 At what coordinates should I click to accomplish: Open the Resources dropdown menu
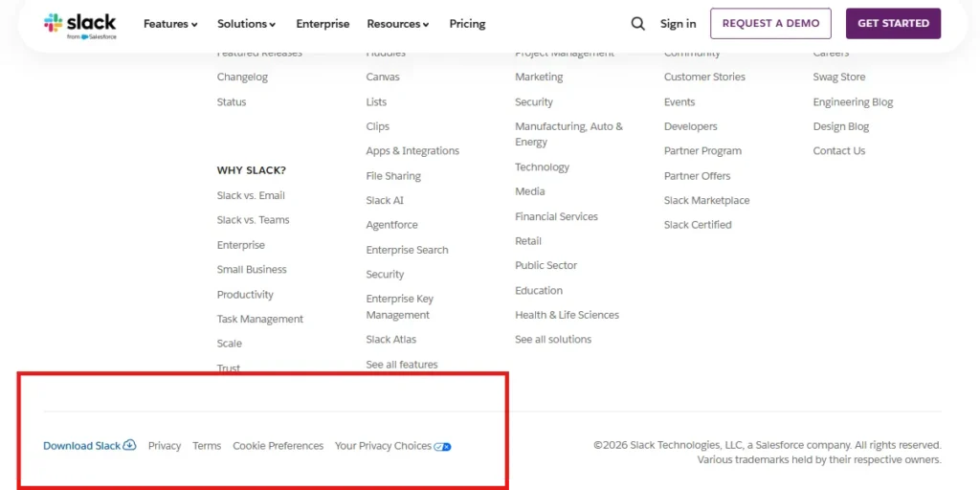click(x=397, y=24)
